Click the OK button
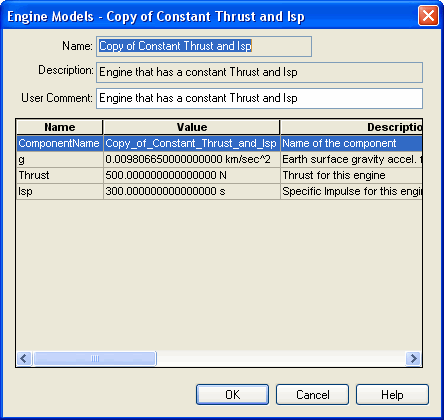This screenshot has width=444, height=420. tap(232, 395)
